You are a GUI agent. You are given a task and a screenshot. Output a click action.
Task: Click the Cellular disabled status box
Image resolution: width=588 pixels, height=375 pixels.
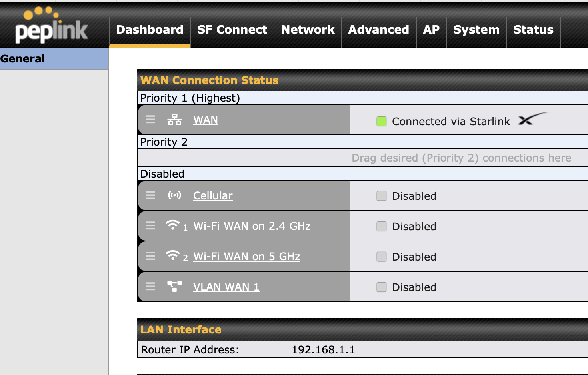382,196
